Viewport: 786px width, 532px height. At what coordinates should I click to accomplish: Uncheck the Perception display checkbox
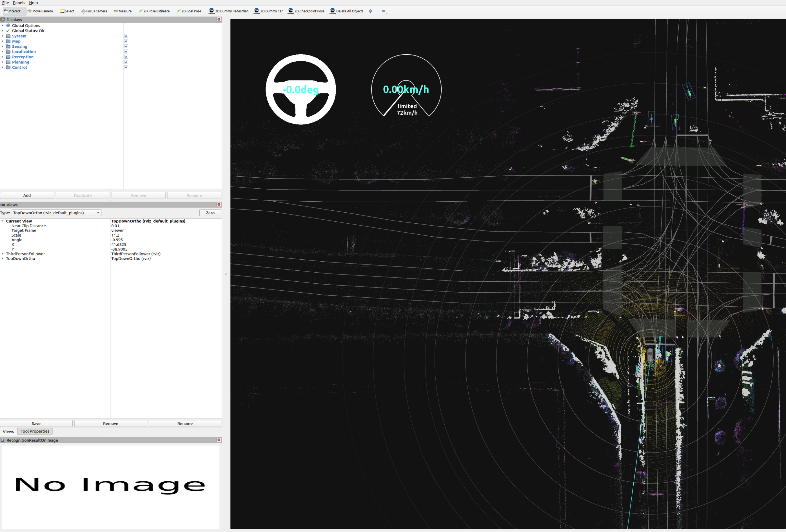tap(126, 57)
